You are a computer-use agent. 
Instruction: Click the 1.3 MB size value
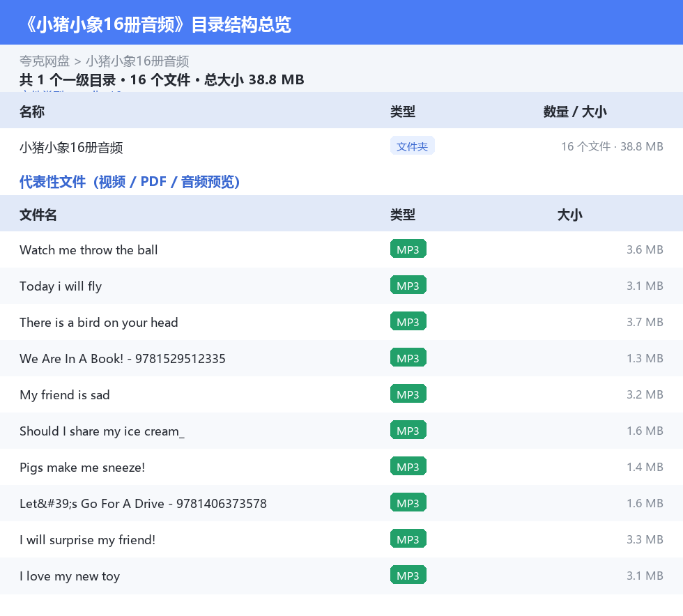pyautogui.click(x=645, y=358)
